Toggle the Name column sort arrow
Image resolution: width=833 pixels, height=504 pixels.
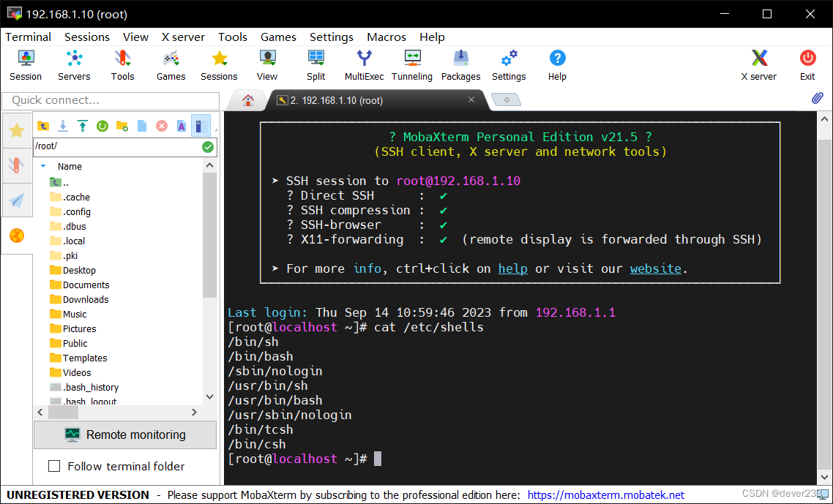44,166
